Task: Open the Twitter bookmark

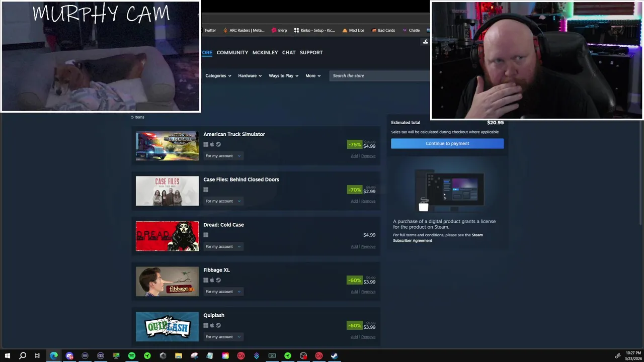Action: click(x=210, y=30)
